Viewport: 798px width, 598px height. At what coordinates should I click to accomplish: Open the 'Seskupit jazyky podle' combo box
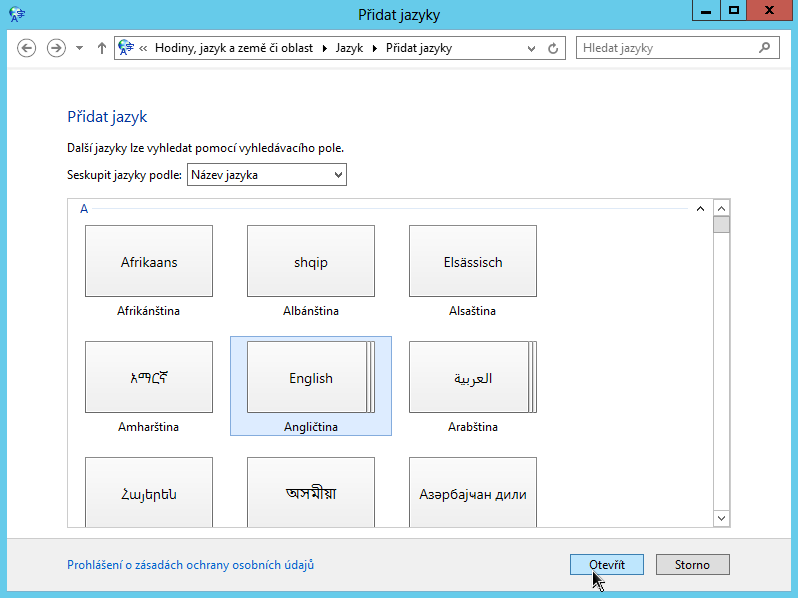pyautogui.click(x=266, y=175)
